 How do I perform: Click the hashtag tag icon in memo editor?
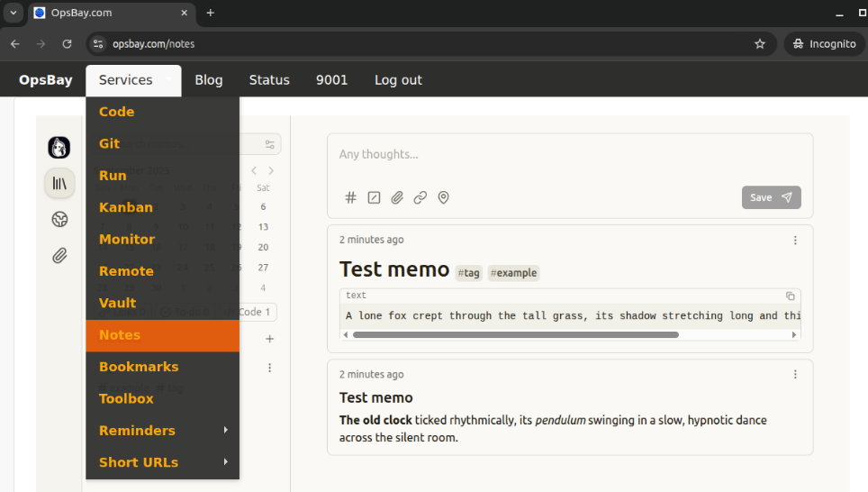(x=351, y=198)
